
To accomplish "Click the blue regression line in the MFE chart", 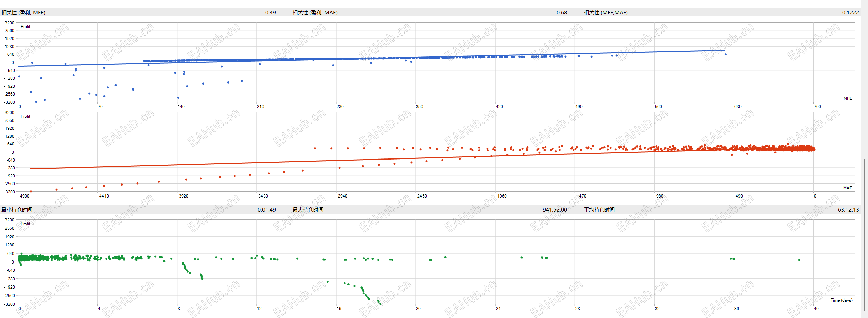I will tap(371, 58).
